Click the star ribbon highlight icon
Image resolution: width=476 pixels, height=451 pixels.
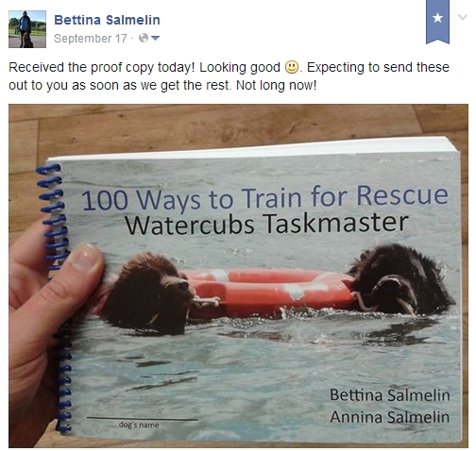coord(437,22)
